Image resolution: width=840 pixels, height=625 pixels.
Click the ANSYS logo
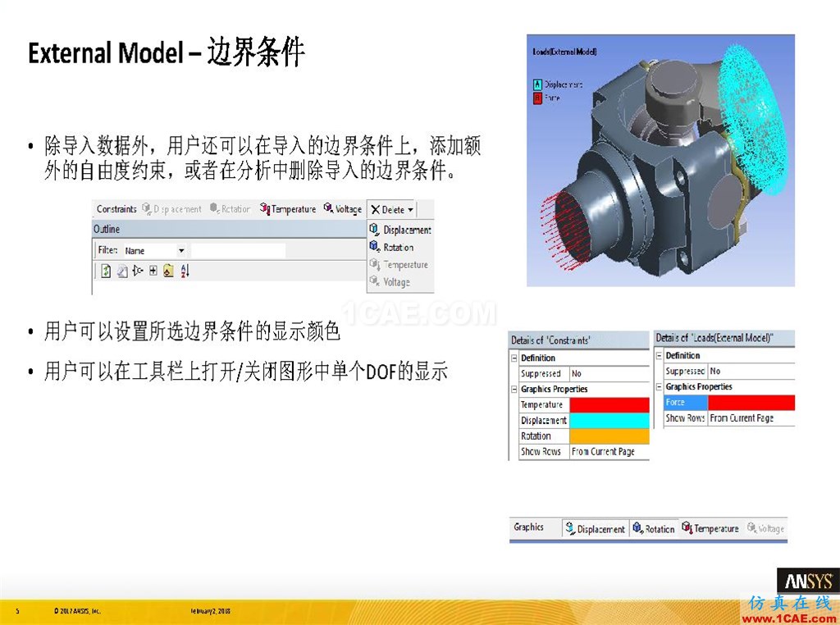(808, 581)
